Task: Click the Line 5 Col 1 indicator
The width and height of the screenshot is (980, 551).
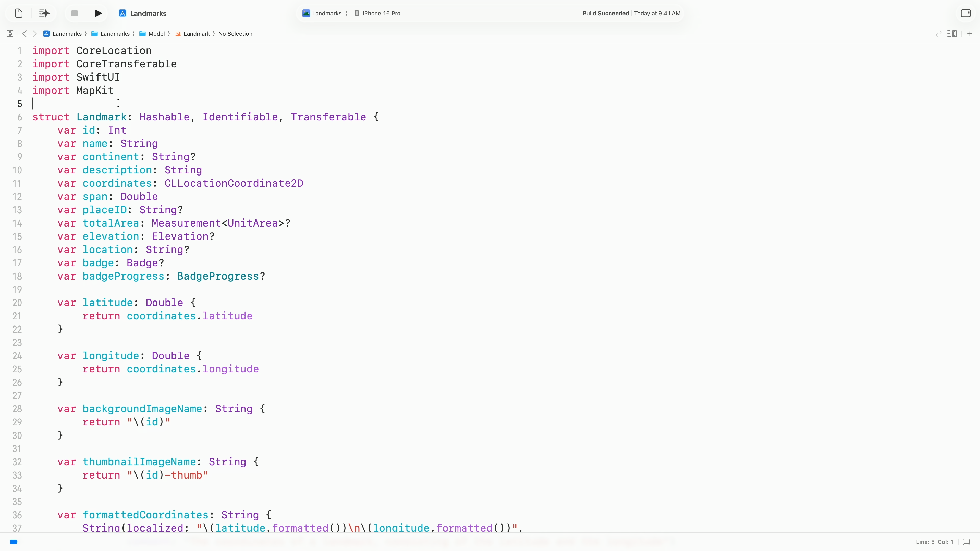Action: click(934, 542)
